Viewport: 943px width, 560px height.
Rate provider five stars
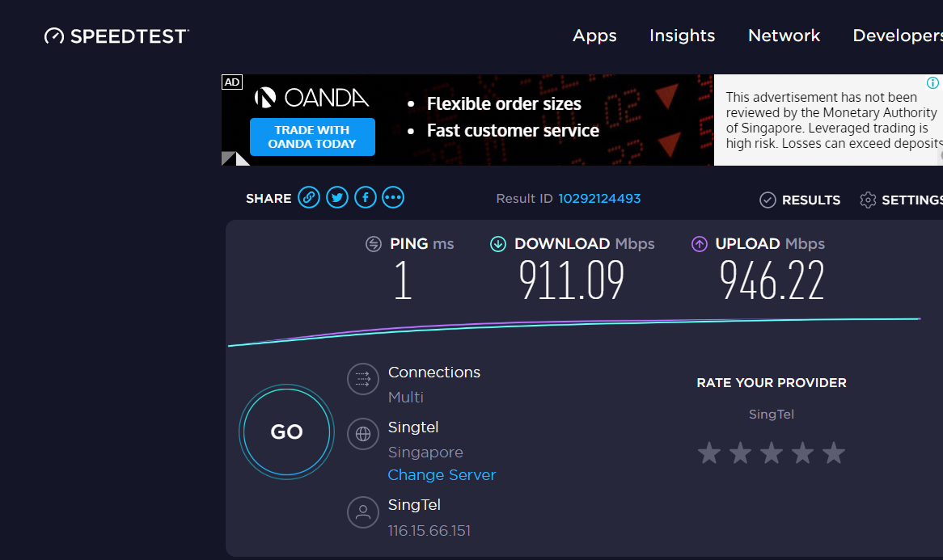(834, 453)
